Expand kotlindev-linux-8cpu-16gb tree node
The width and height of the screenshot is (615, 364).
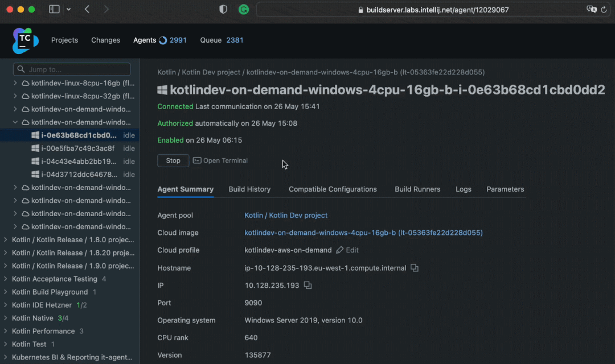click(x=15, y=83)
